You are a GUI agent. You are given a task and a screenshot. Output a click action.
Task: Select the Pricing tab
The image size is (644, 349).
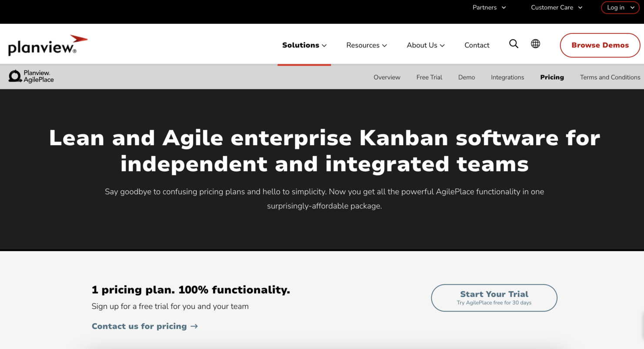(x=552, y=77)
